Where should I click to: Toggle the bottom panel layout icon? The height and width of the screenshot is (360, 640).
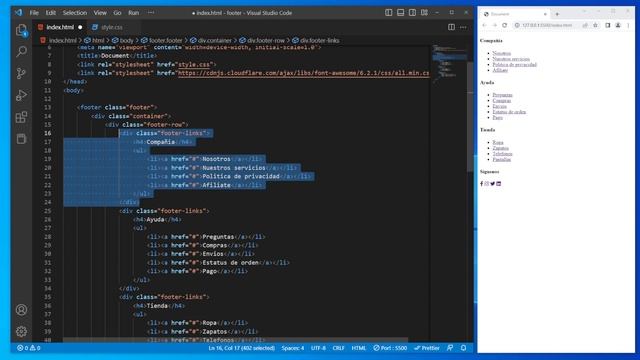click(400, 13)
